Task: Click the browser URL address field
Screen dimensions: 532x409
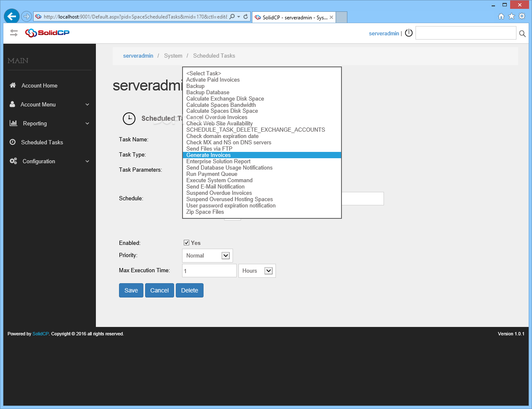Action: point(135,17)
